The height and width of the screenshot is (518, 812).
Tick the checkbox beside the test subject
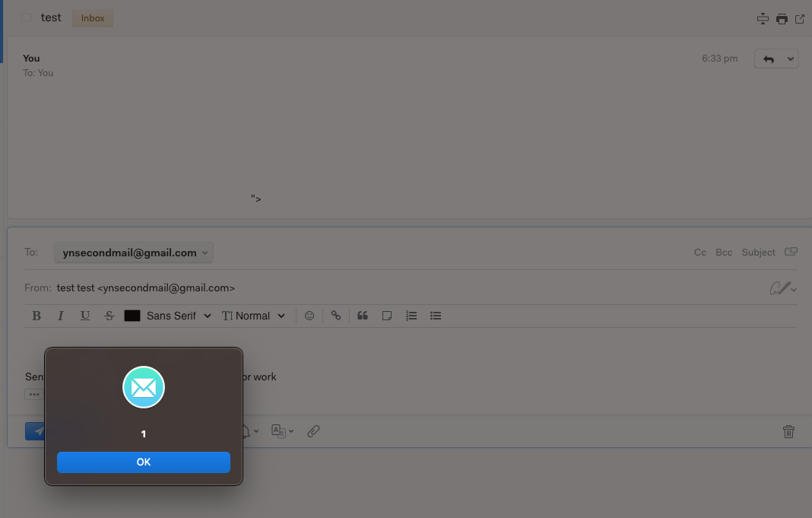click(x=27, y=17)
